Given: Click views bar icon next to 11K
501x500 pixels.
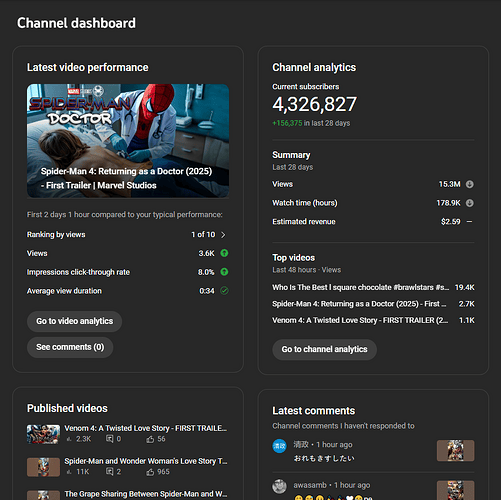Looking at the screenshot, I should pos(69,472).
